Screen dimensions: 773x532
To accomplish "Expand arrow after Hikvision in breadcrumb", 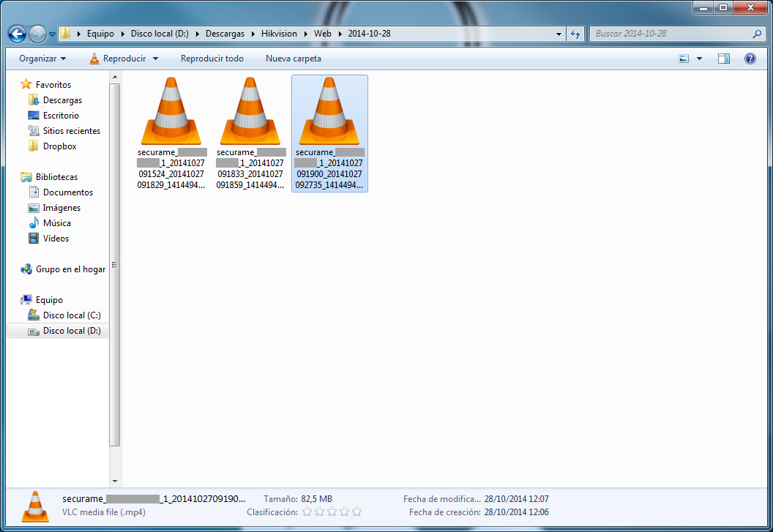I will [306, 34].
